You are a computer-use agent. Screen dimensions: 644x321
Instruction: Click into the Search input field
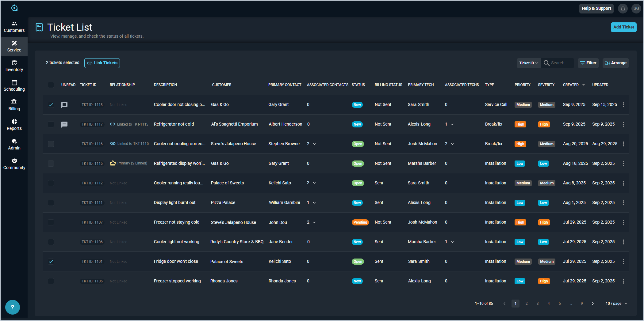(x=561, y=63)
